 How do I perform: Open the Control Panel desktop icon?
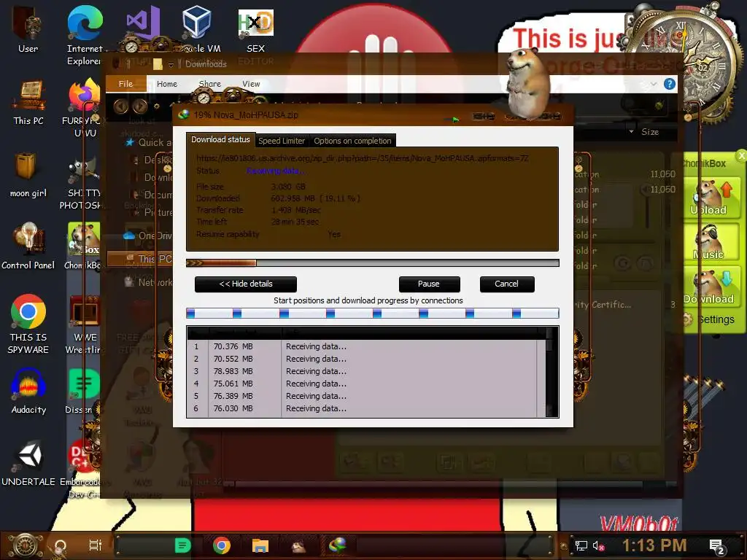pos(28,246)
